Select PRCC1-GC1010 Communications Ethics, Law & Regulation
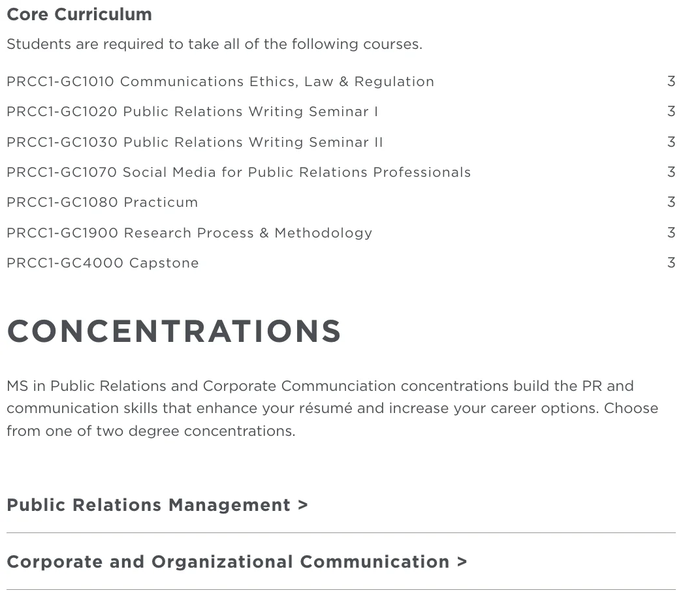The image size is (700, 599). pyautogui.click(x=220, y=82)
